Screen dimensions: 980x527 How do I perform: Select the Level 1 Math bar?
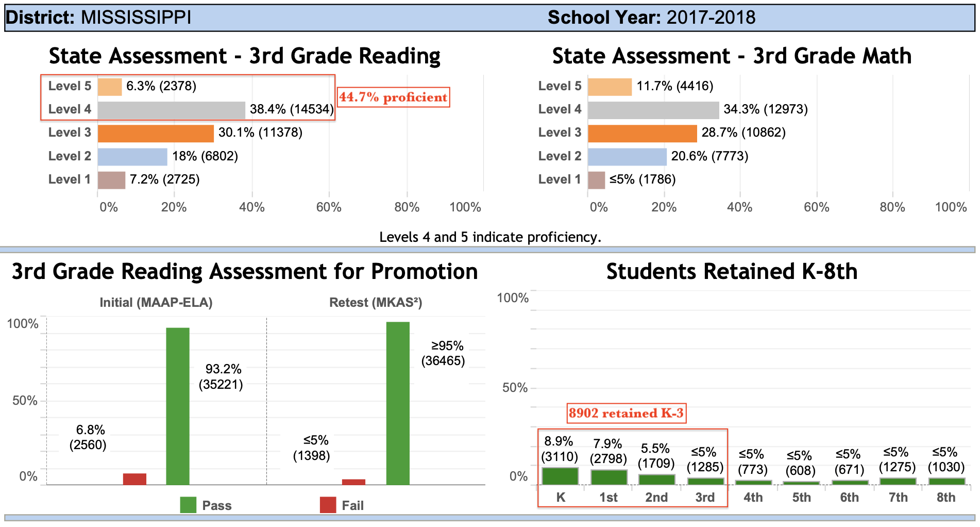pyautogui.click(x=596, y=180)
